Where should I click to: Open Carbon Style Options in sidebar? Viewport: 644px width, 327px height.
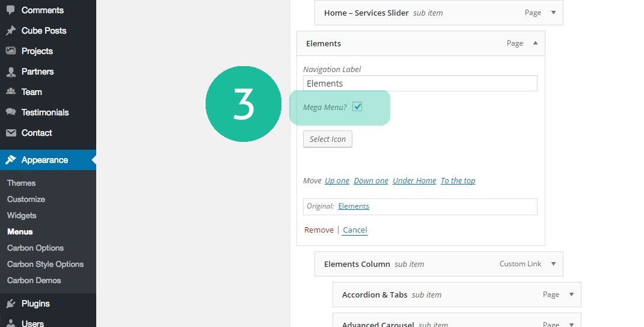(45, 264)
